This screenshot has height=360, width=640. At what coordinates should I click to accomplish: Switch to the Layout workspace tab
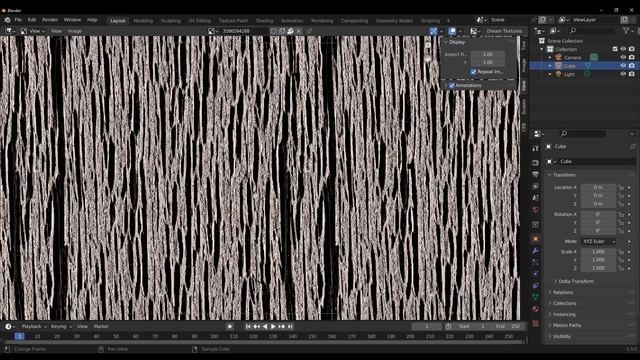pyautogui.click(x=118, y=20)
